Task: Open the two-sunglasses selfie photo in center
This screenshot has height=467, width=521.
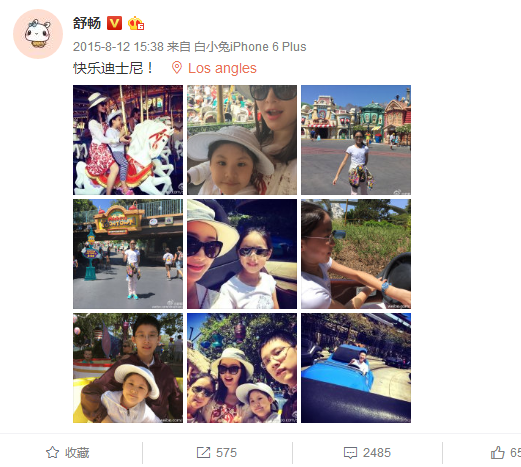Action: coord(242,254)
